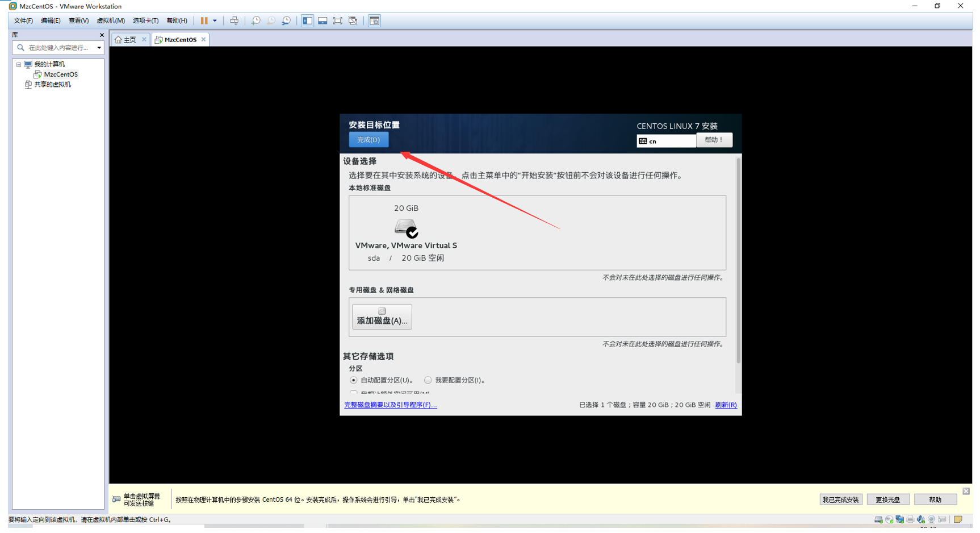
Task: Click the cn keyboard layout indicator
Action: [x=666, y=141]
